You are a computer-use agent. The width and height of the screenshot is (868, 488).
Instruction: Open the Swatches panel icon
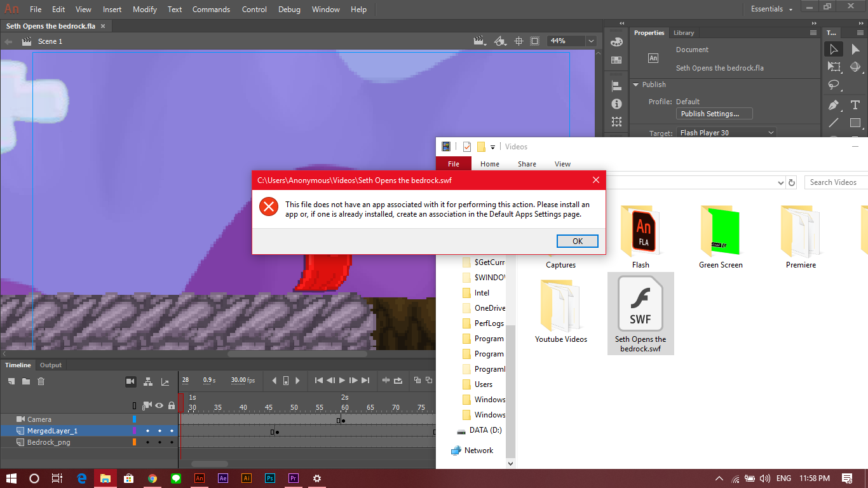(616, 60)
